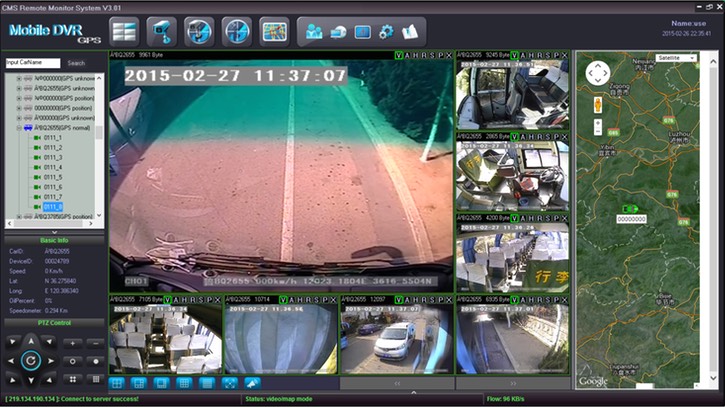Image resolution: width=725 pixels, height=407 pixels.
Task: Click the Search button
Action: (76, 63)
